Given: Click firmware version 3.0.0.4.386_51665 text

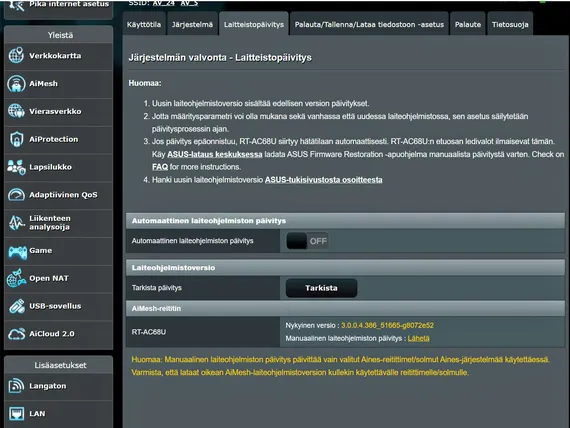Looking at the screenshot, I should coord(387,325).
